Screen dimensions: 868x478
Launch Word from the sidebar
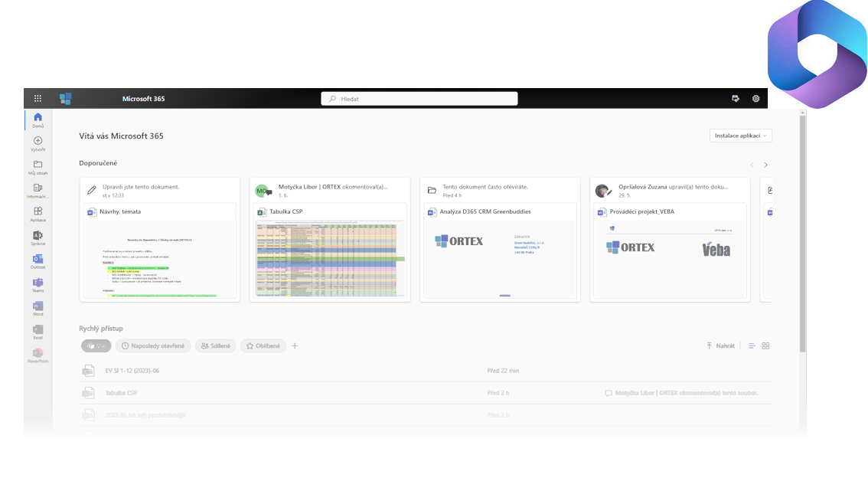[x=38, y=309]
